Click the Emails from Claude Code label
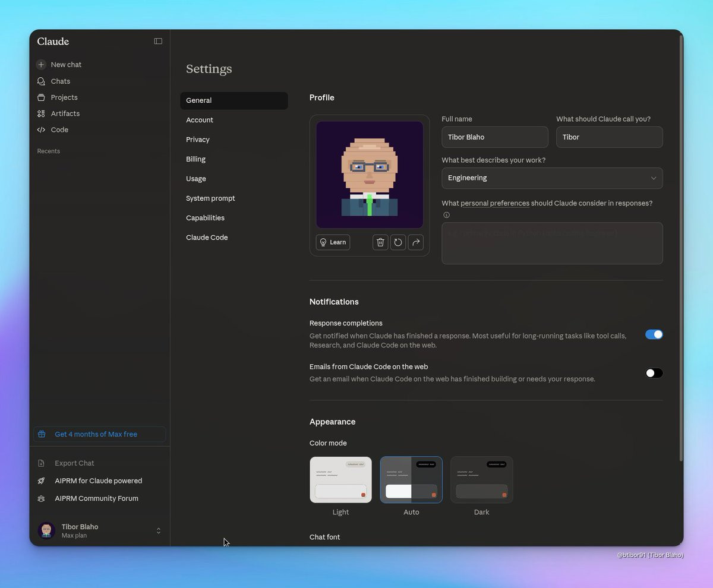The height and width of the screenshot is (588, 713). point(369,367)
